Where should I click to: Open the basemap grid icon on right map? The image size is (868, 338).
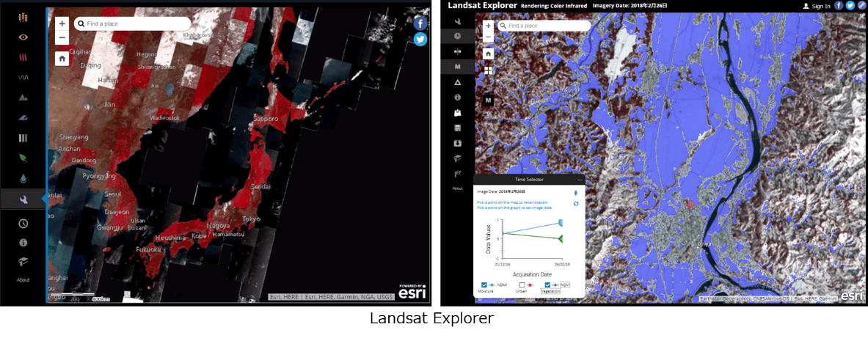(489, 70)
